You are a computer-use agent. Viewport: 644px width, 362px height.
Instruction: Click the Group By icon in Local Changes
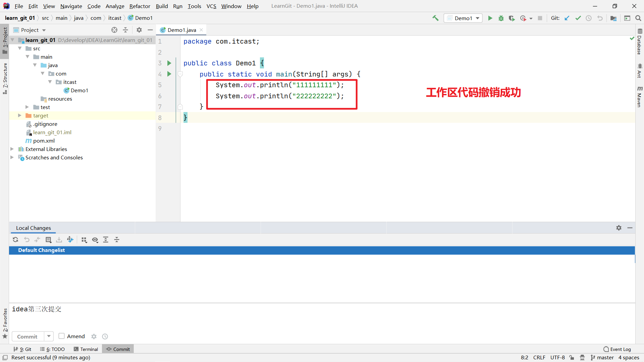(x=84, y=240)
